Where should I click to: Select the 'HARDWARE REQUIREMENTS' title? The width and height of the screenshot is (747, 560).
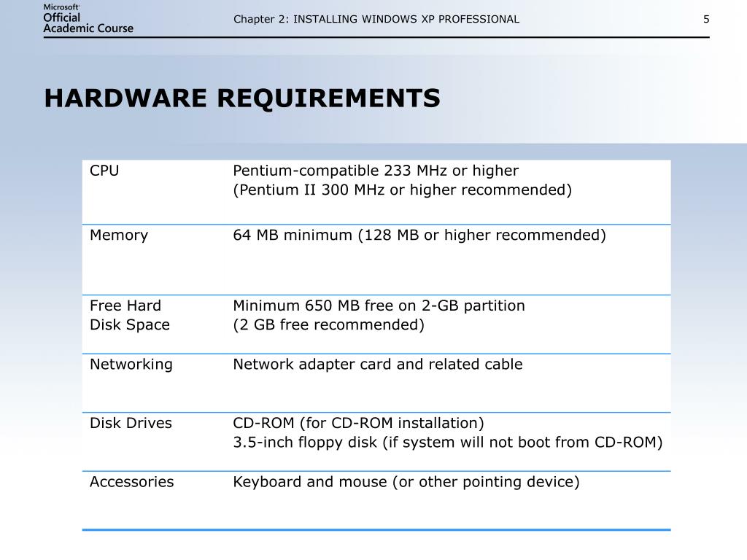coord(242,98)
